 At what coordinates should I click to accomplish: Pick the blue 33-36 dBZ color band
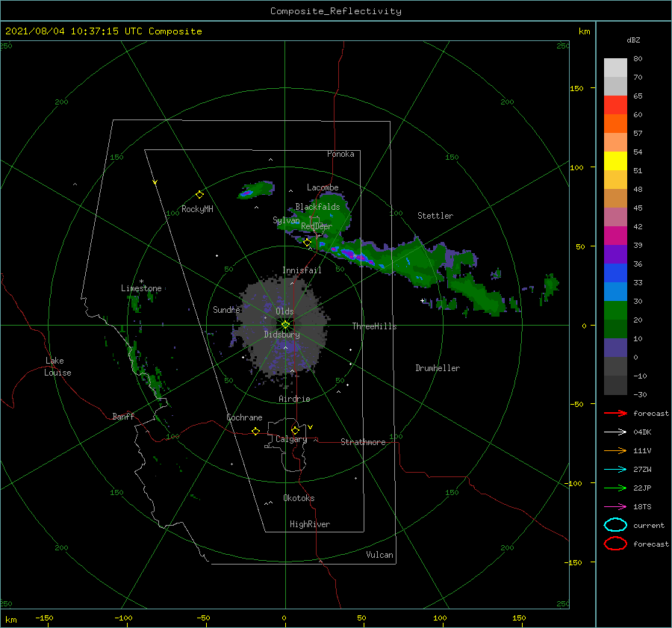(x=615, y=273)
